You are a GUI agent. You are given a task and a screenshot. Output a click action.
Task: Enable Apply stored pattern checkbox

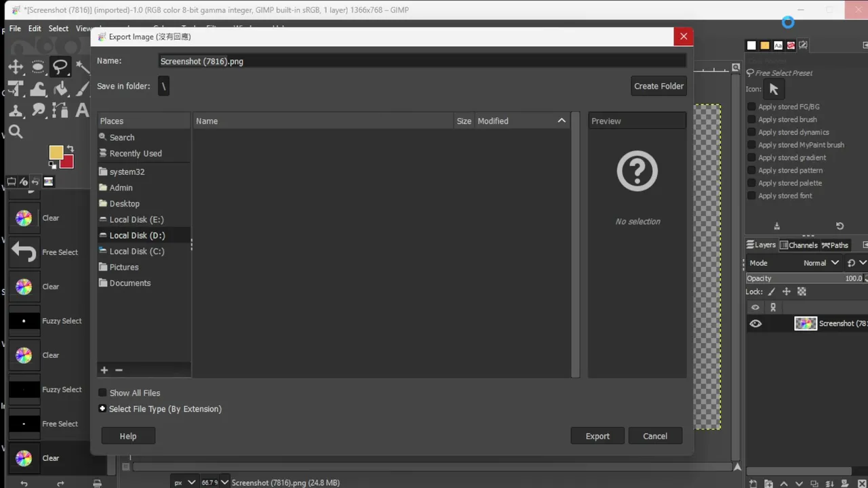point(751,170)
